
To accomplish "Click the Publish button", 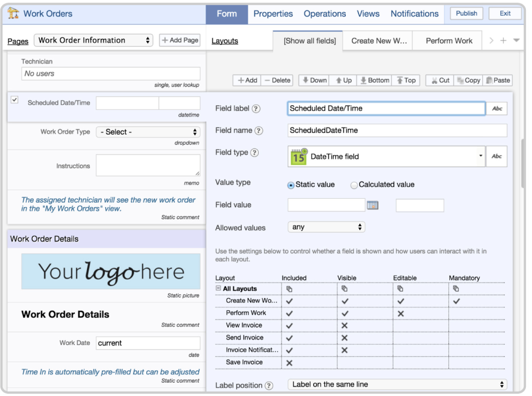I will click(466, 13).
